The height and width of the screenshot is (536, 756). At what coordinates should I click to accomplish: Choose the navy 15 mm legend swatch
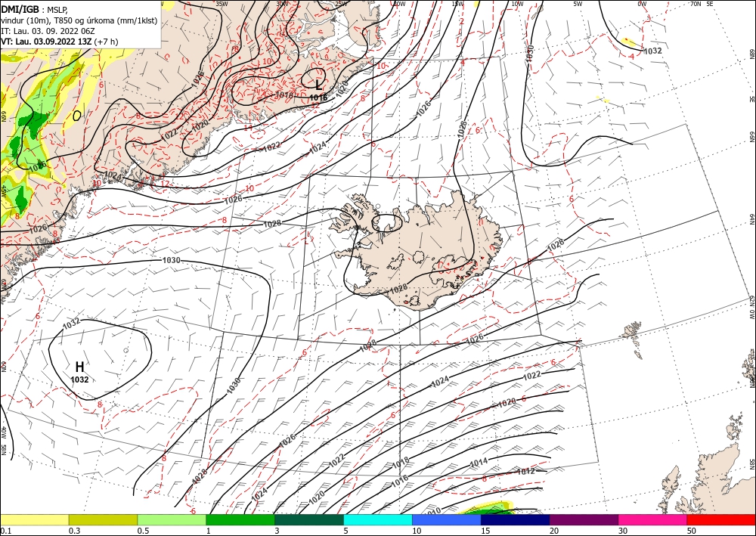[516, 519]
